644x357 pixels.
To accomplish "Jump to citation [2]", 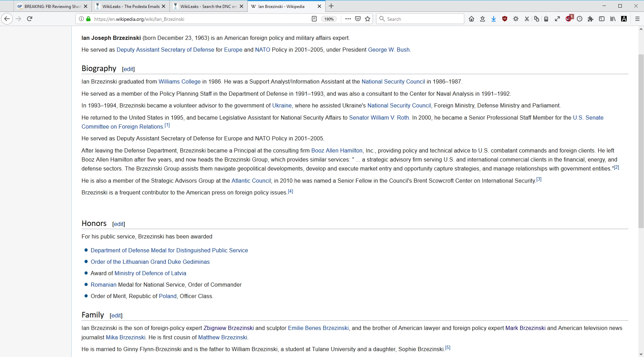I will coord(616,167).
